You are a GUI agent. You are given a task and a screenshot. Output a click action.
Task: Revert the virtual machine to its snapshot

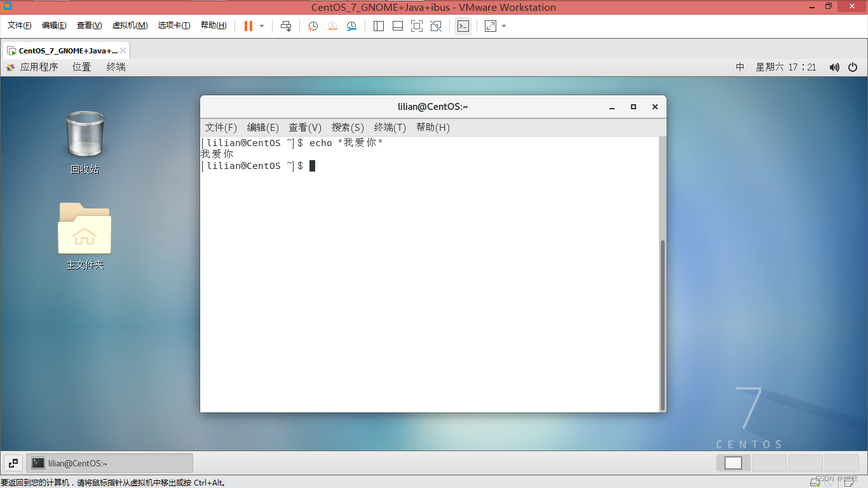pos(332,26)
